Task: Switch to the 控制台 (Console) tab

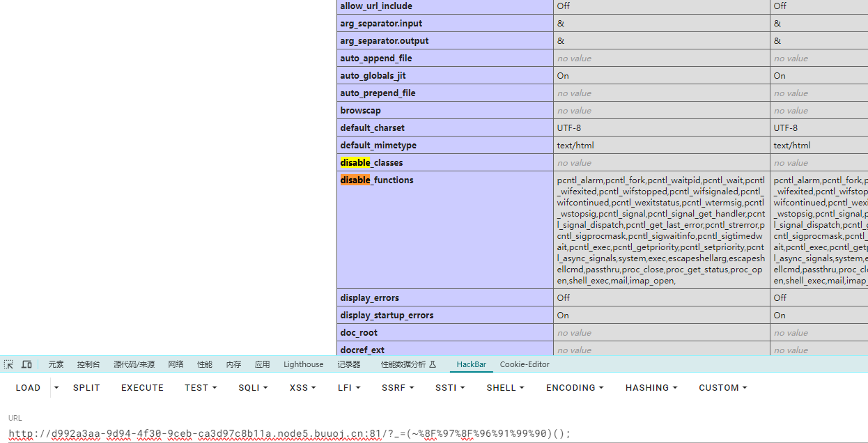Action: [88, 364]
